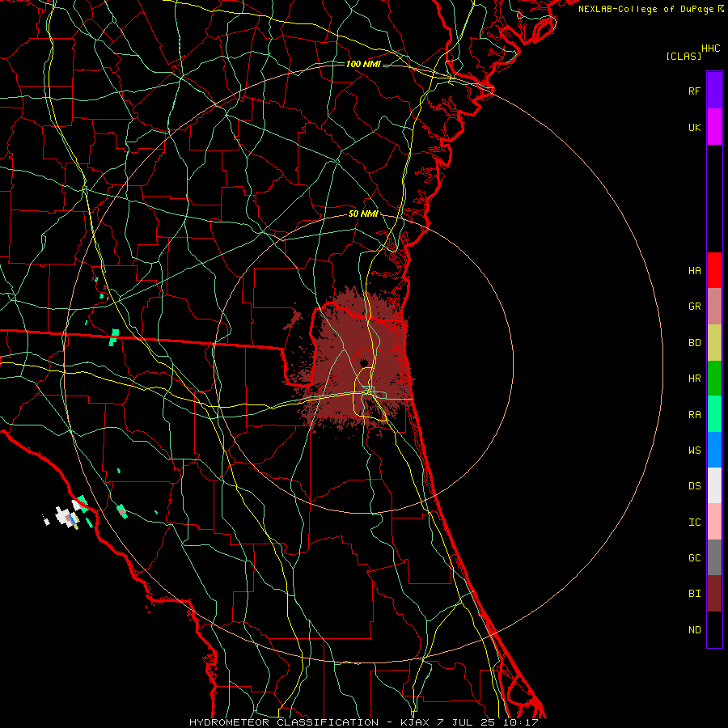
Task: Click the pink GR legend swatch
Action: pos(714,307)
